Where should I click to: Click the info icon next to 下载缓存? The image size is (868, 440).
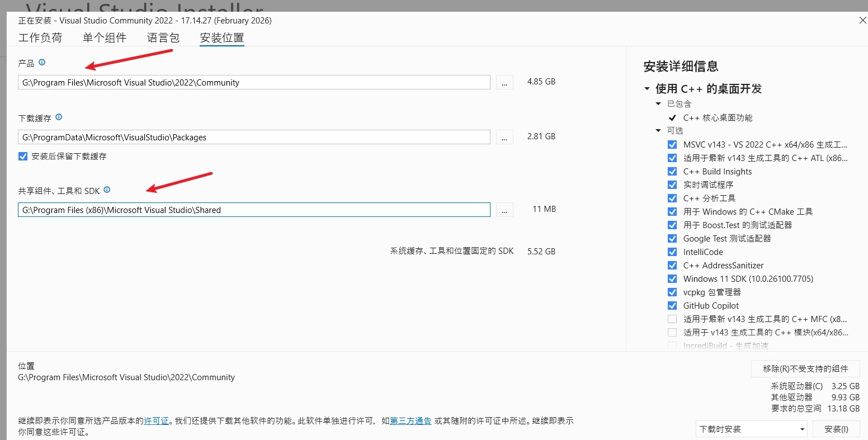pos(59,117)
